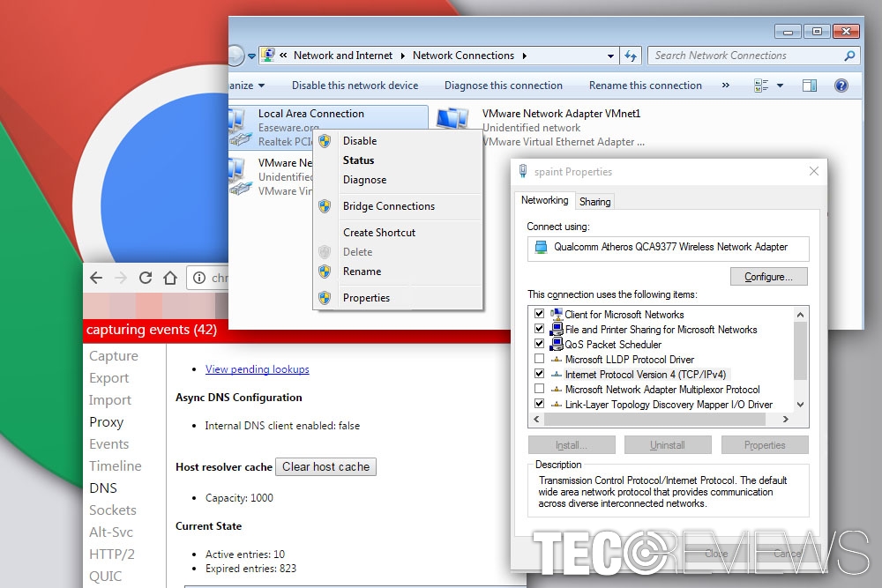Uncheck Client for Microsoft Networks
Screen dimensions: 882x588
coord(540,314)
